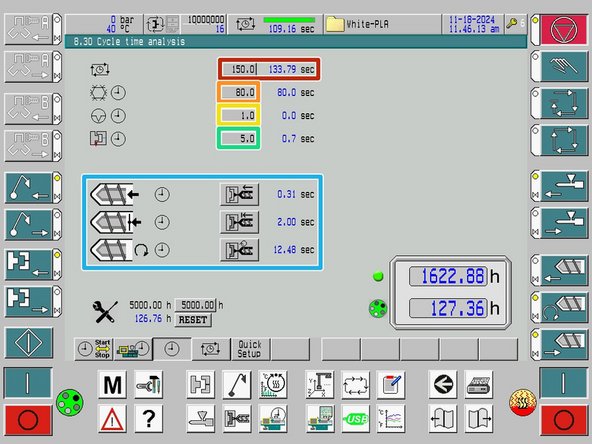Open the cycle sequence editor icon
This screenshot has height=444, width=592.
click(x=355, y=385)
